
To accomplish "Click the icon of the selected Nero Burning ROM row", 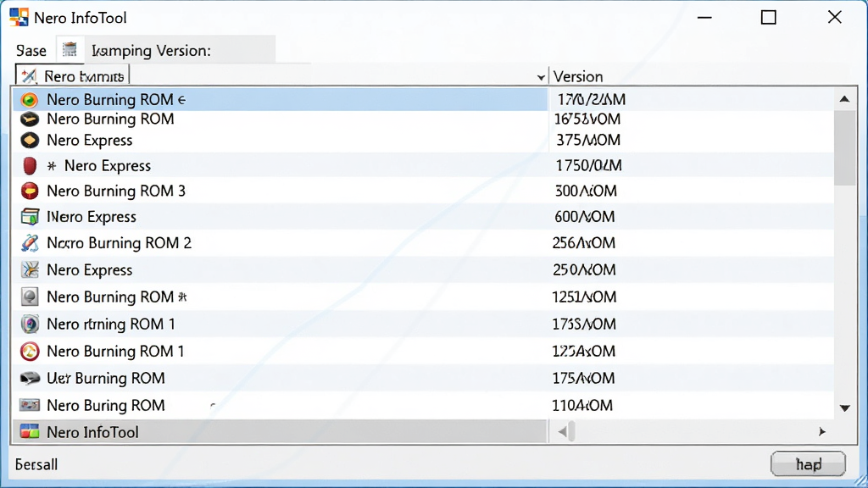I will coord(30,100).
